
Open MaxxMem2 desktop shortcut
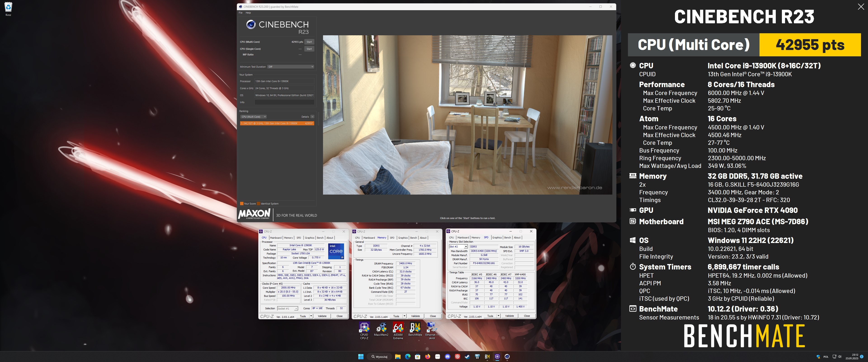point(381,329)
